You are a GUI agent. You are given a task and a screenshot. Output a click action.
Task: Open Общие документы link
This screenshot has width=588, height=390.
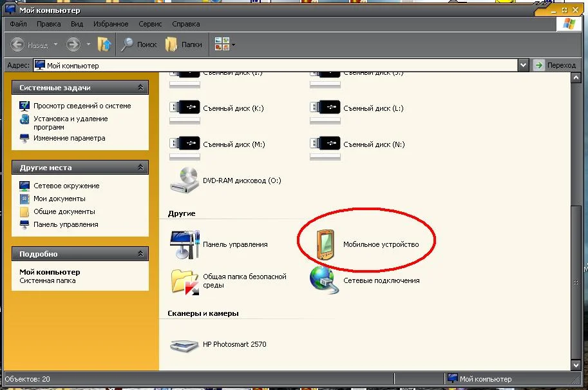pyautogui.click(x=64, y=211)
